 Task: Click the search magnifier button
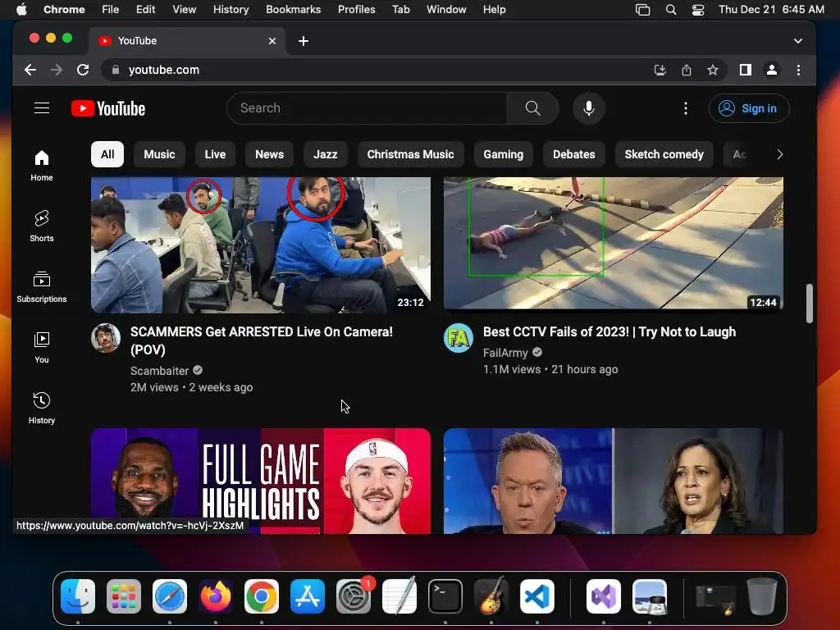(532, 108)
